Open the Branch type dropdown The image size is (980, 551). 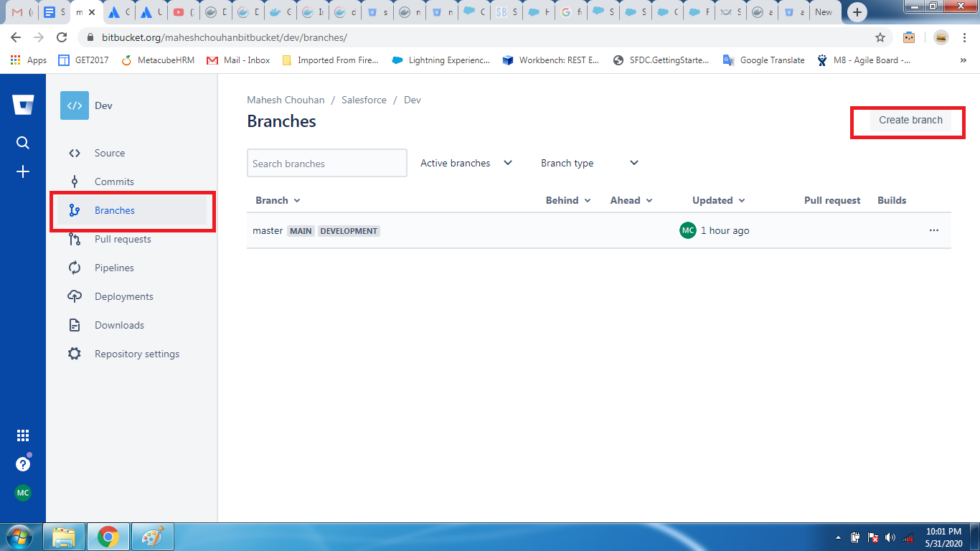(x=589, y=163)
